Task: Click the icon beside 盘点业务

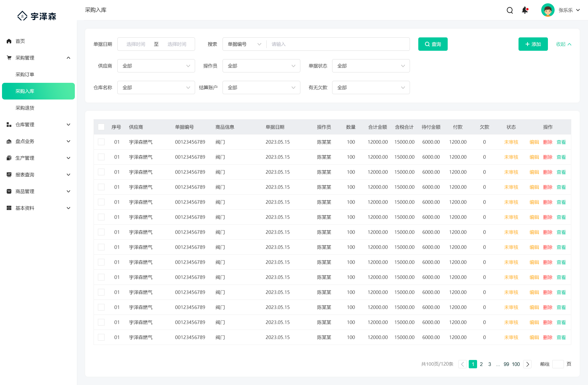Action: tap(9, 141)
